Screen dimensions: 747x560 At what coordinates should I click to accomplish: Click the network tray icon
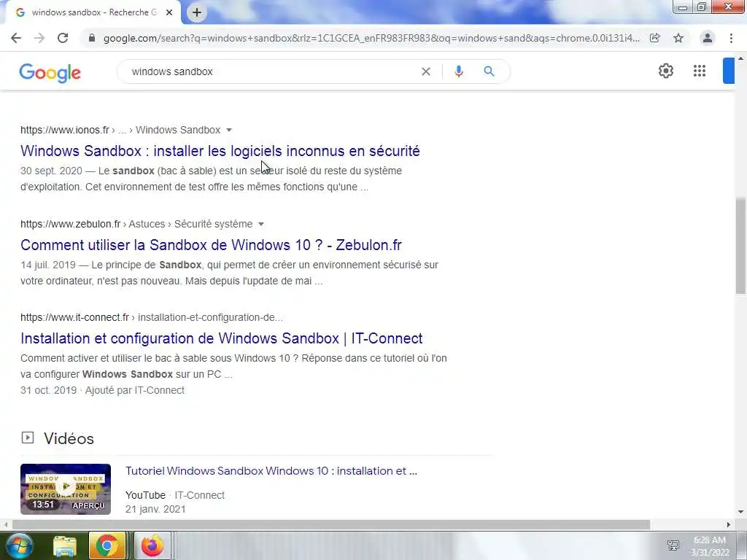tap(673, 545)
